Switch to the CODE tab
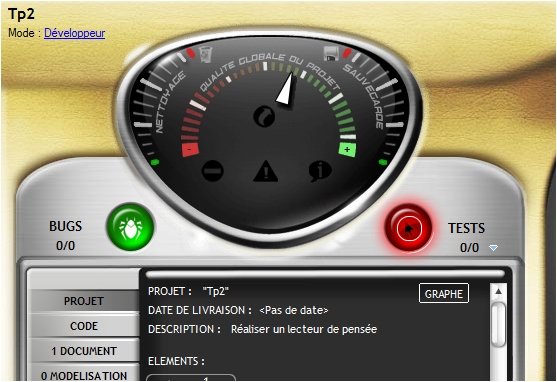 84,326
